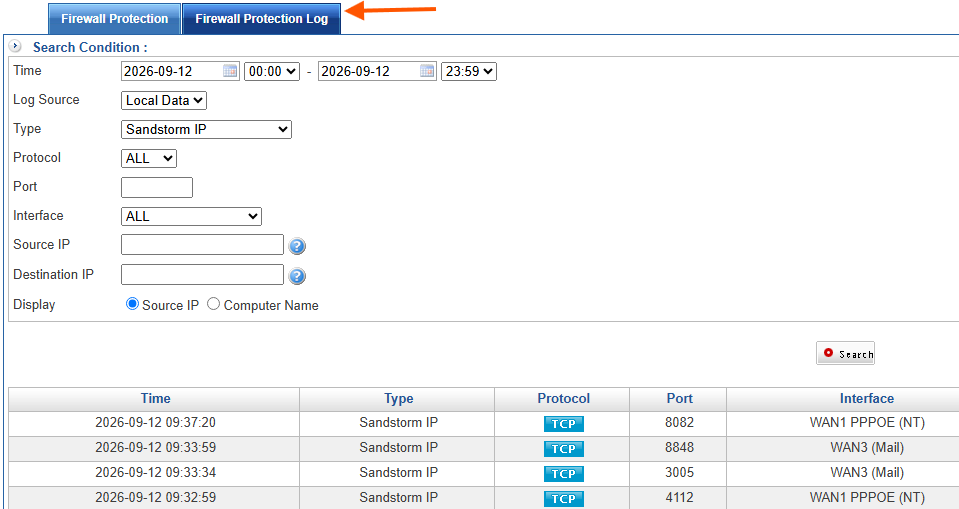Click WAN1 PPPOE (NT) in port 8082 row

(x=867, y=423)
